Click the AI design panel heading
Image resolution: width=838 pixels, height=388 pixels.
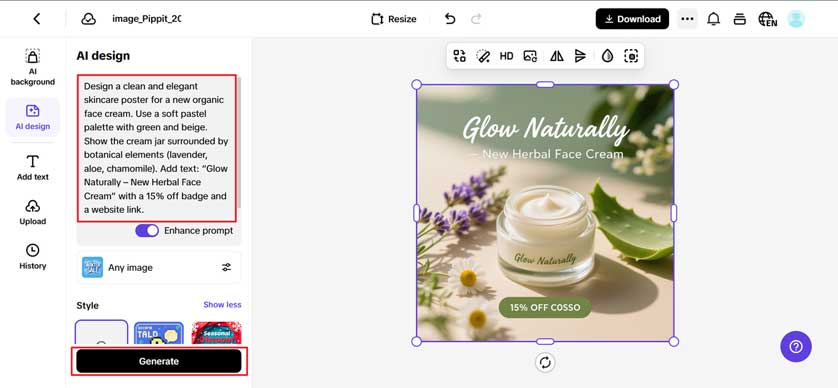pyautogui.click(x=103, y=56)
